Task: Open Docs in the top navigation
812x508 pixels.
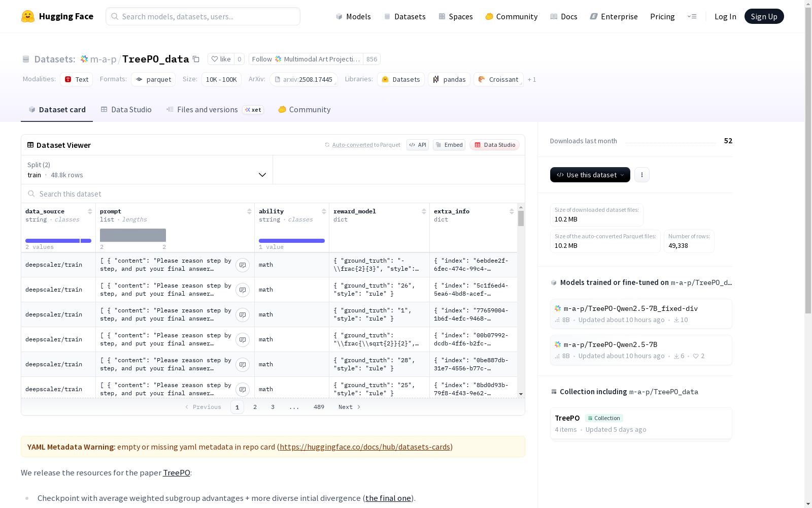Action: point(563,16)
